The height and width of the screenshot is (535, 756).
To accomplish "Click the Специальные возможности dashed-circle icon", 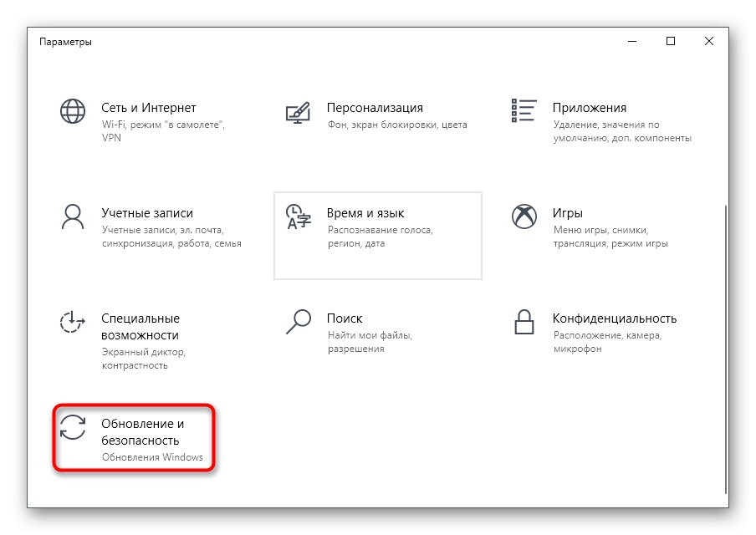I will tap(72, 322).
